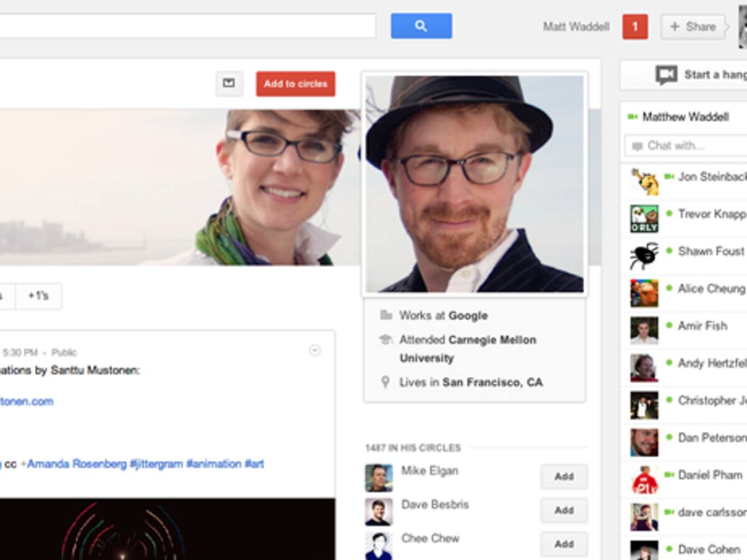Select Shawn Foust's spider avatar
The height and width of the screenshot is (560, 747).
coord(644,256)
